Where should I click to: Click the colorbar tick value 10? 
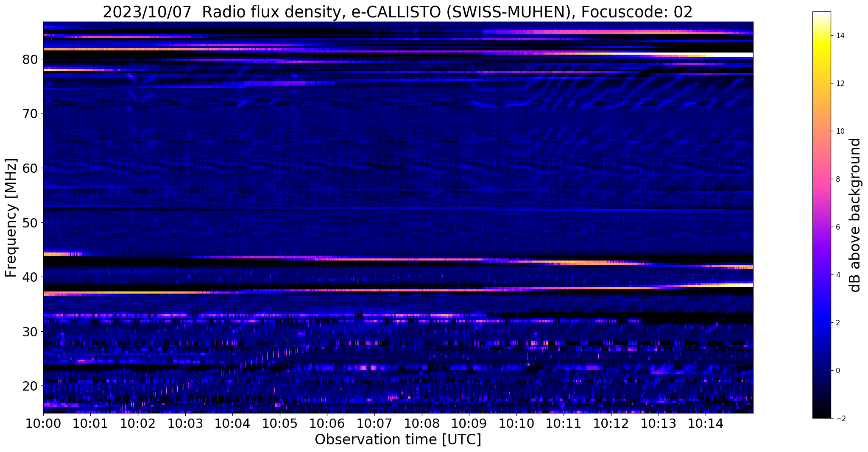pos(840,131)
